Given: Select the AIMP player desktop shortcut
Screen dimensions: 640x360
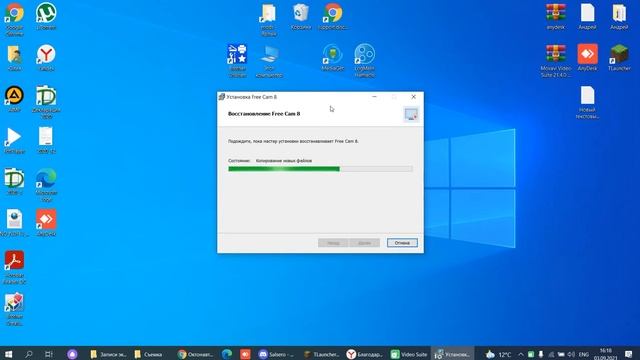Looking at the screenshot, I should click(14, 99).
